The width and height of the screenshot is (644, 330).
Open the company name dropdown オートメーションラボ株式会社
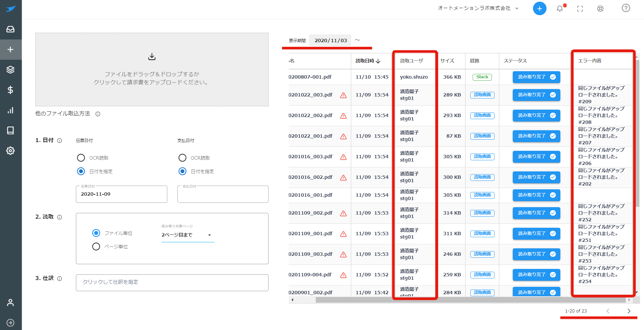[x=478, y=8]
